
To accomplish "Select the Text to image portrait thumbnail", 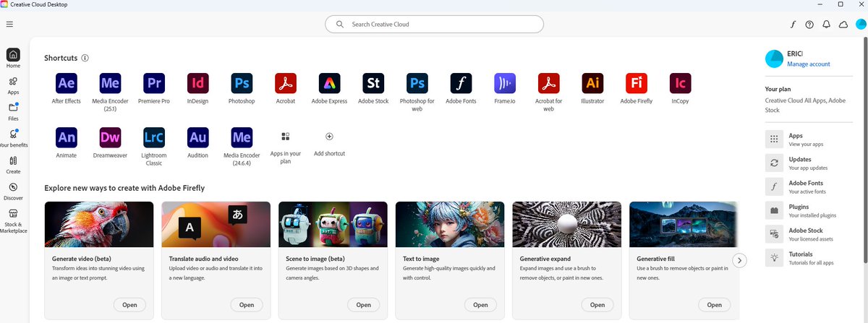I will (x=450, y=225).
